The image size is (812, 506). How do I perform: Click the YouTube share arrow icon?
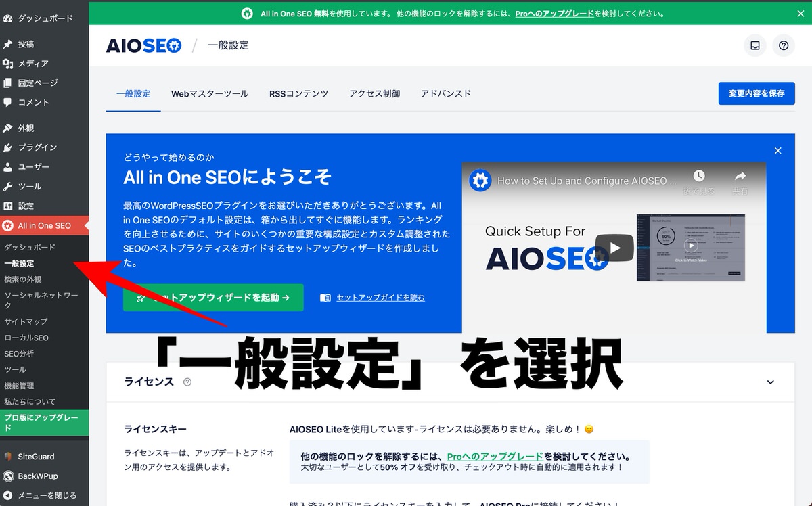click(x=740, y=176)
